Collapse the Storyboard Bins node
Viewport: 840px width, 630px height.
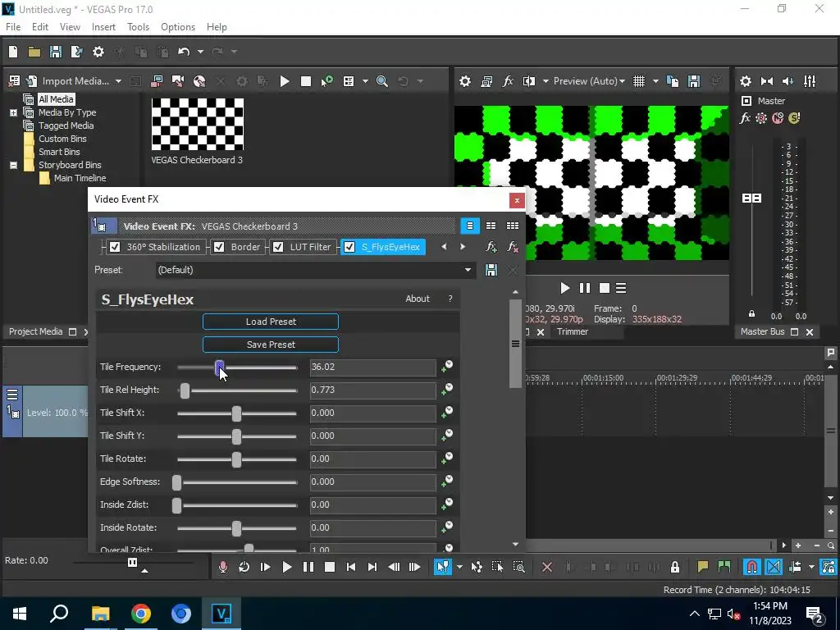coord(13,165)
